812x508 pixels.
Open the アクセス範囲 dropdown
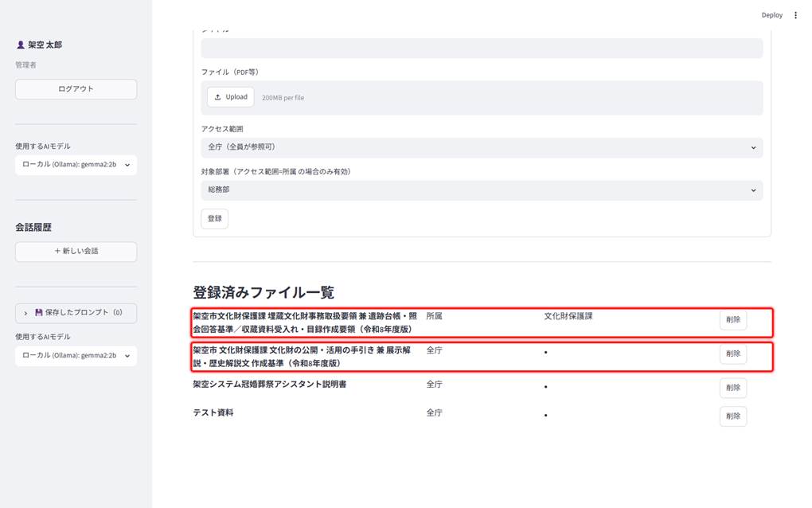click(482, 147)
